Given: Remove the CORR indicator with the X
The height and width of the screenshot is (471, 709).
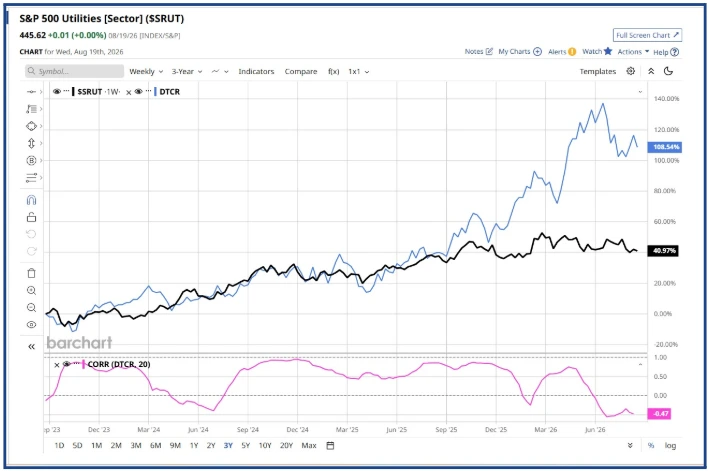Looking at the screenshot, I should [57, 365].
